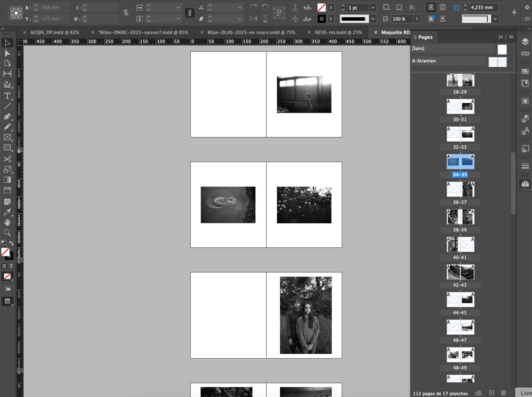Image resolution: width=532 pixels, height=397 pixels.
Task: Select the Rectangle Frame tool
Action: pyautogui.click(x=7, y=137)
